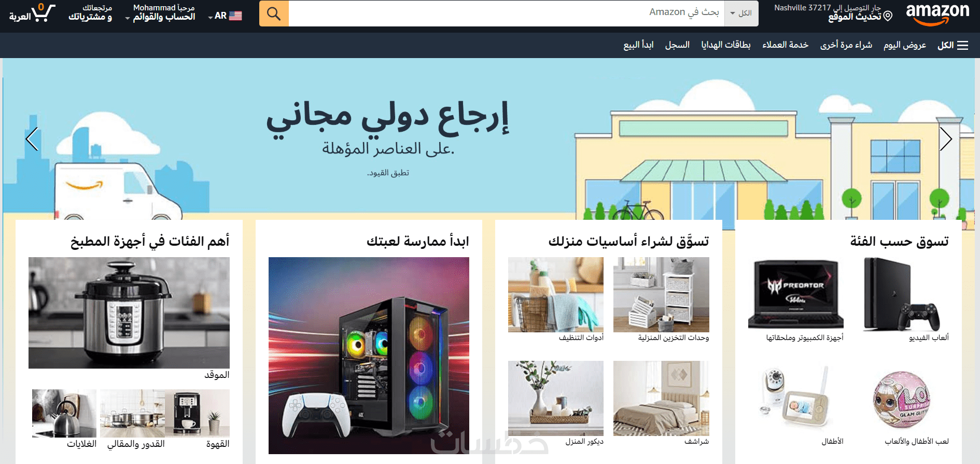Expand the search category الكل dropdown
980x464 pixels.
coord(741,13)
